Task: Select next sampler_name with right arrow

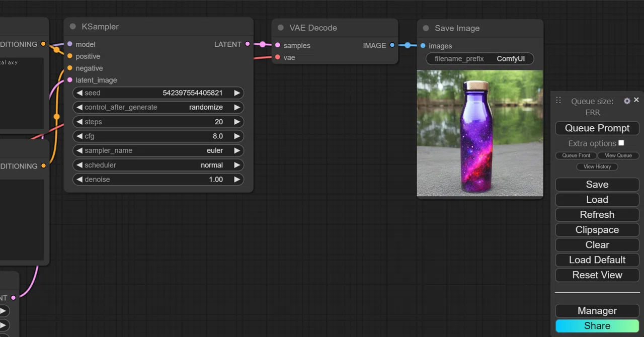Action: pos(237,150)
